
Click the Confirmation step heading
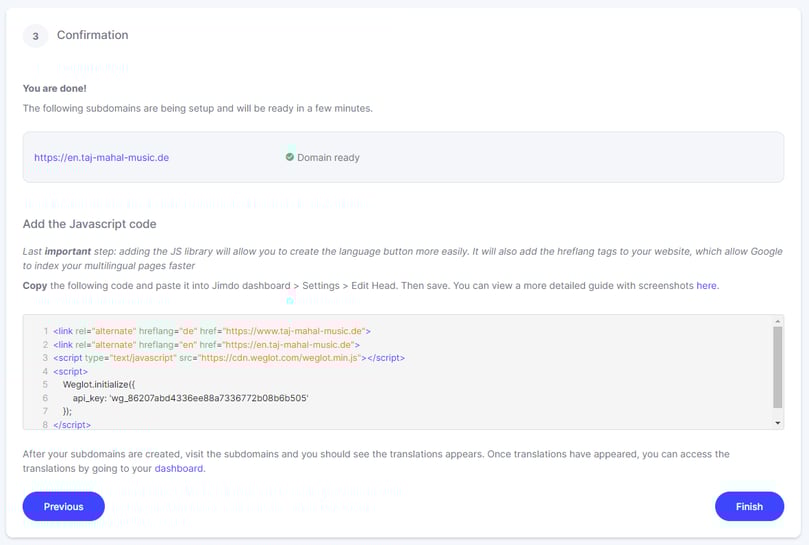click(x=92, y=35)
